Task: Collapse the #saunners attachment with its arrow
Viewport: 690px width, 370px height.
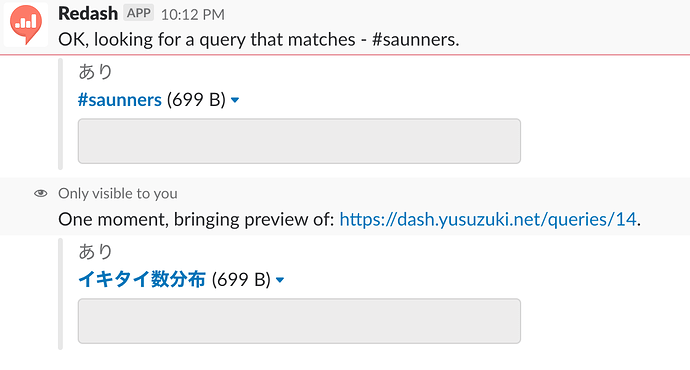Action: (x=235, y=100)
